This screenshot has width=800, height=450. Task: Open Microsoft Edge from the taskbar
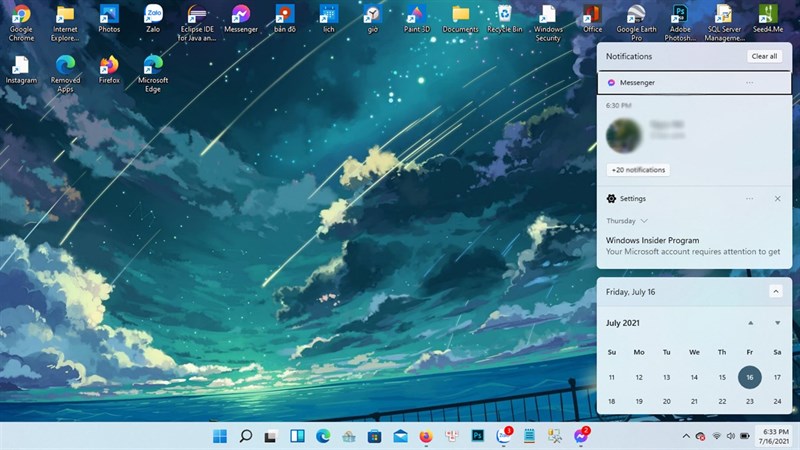pos(323,436)
